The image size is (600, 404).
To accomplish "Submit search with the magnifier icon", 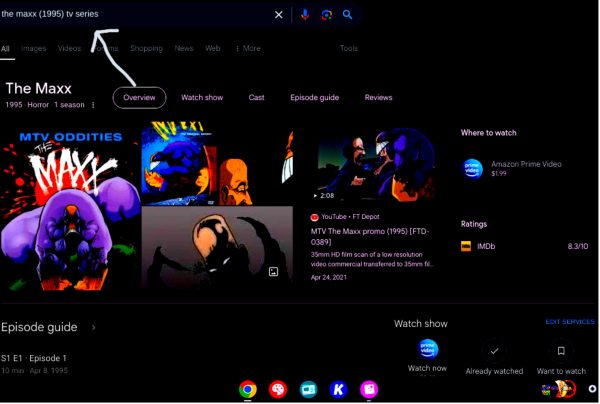I will (347, 15).
